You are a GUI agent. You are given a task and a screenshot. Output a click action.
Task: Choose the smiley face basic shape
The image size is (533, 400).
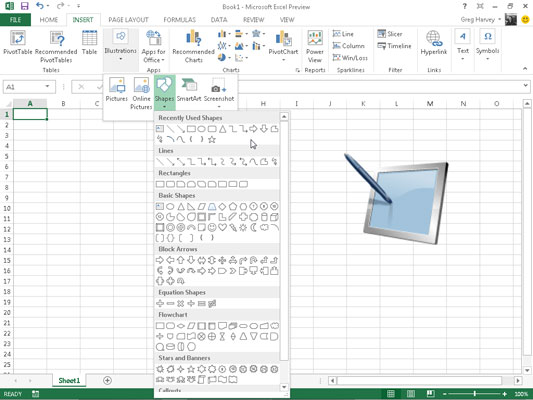[212, 227]
